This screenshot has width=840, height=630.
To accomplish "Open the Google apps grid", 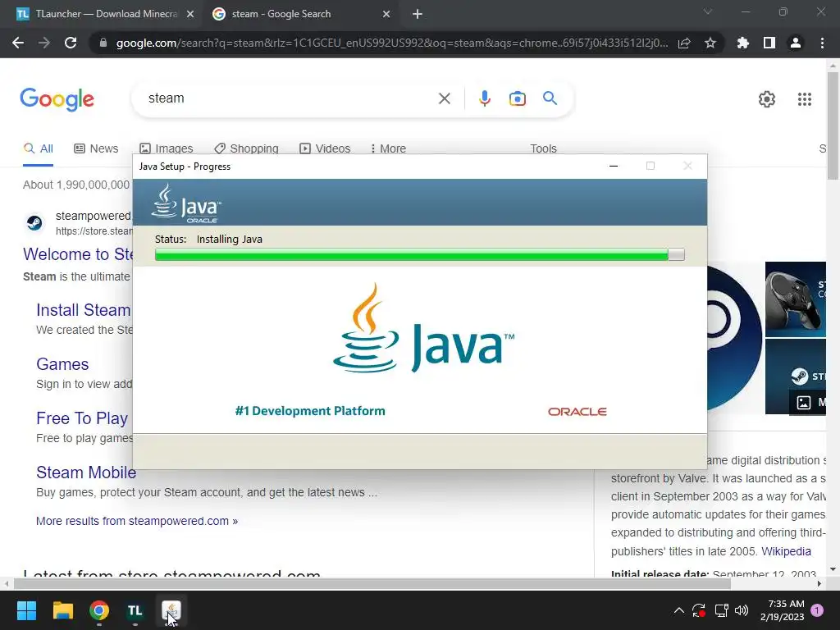I will coord(804,99).
